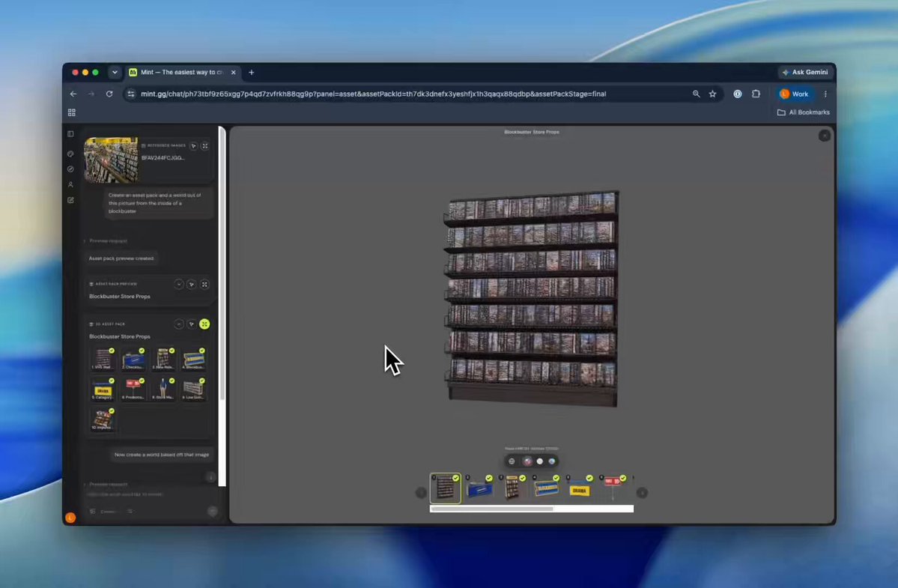Open the apps grid in the bookmarks bar
The width and height of the screenshot is (898, 588).
click(x=72, y=113)
